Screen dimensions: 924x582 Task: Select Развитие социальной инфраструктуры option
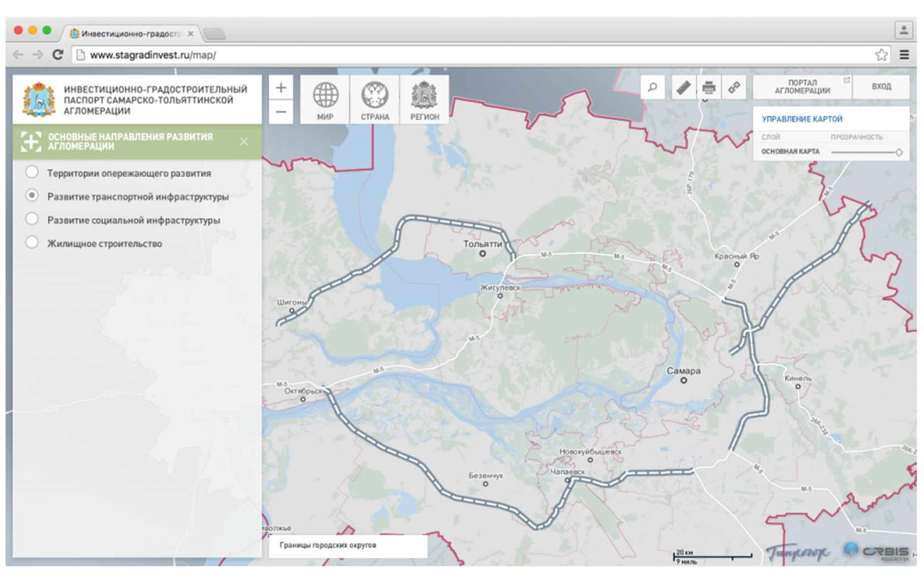[x=32, y=219]
